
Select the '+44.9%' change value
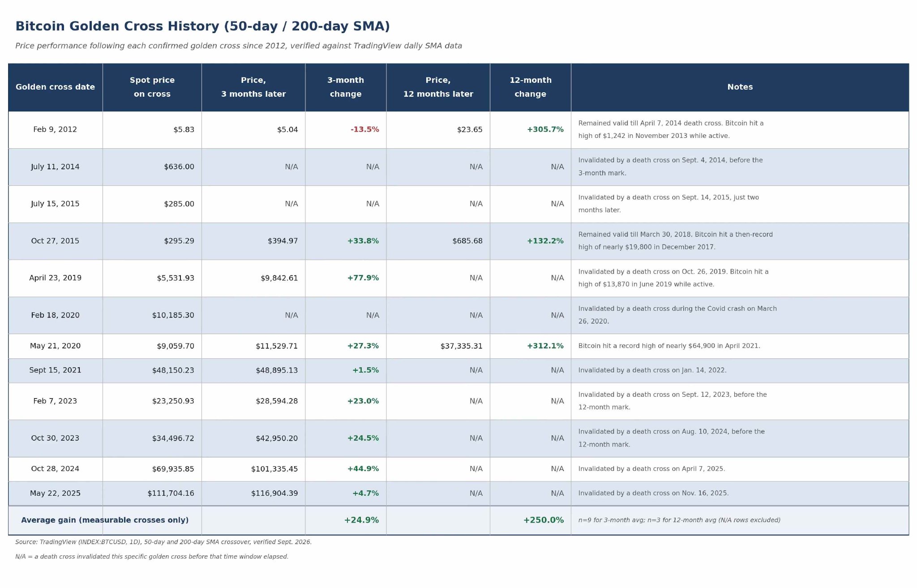pyautogui.click(x=363, y=469)
